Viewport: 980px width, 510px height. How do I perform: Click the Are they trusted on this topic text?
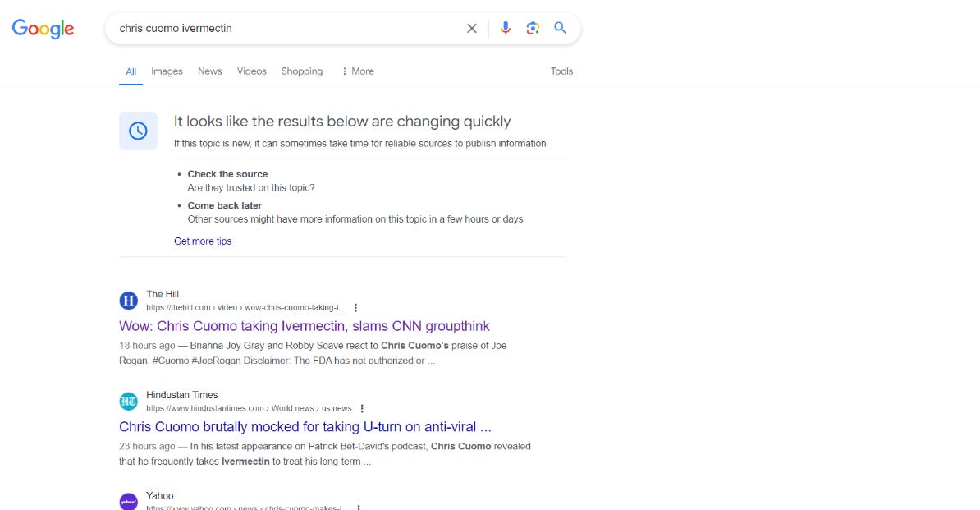pos(251,187)
